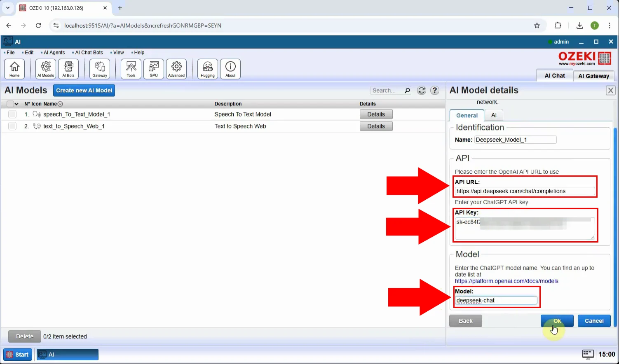
Task: Click Create new AI Model button
Action: coord(84,91)
